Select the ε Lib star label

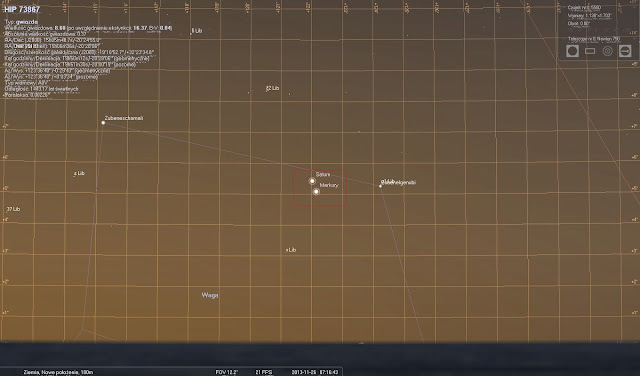coord(79,174)
